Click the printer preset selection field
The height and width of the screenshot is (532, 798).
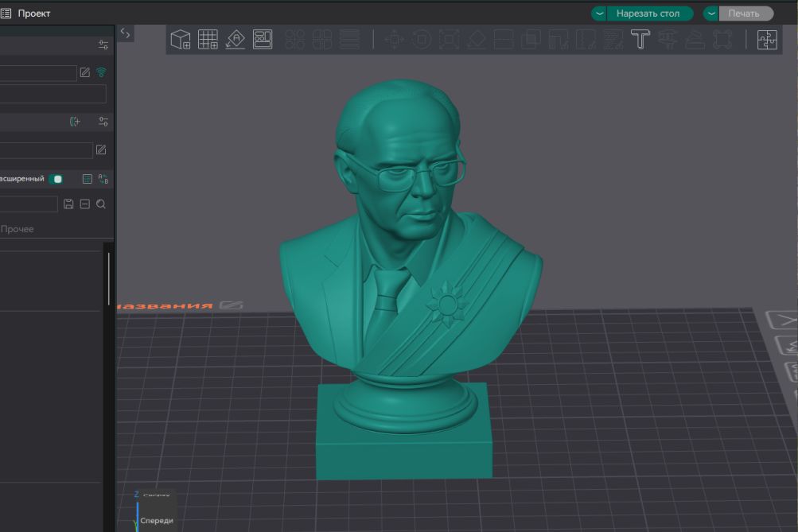click(x=38, y=72)
